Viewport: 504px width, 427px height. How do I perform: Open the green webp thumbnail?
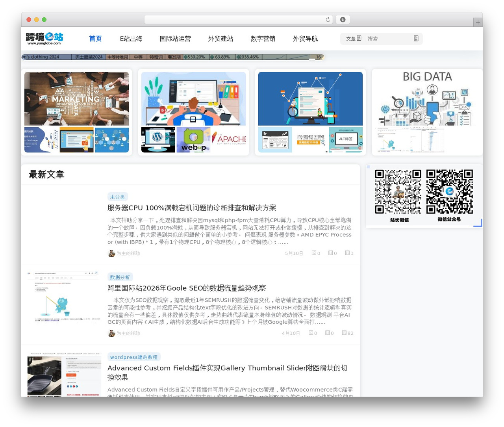point(193,140)
